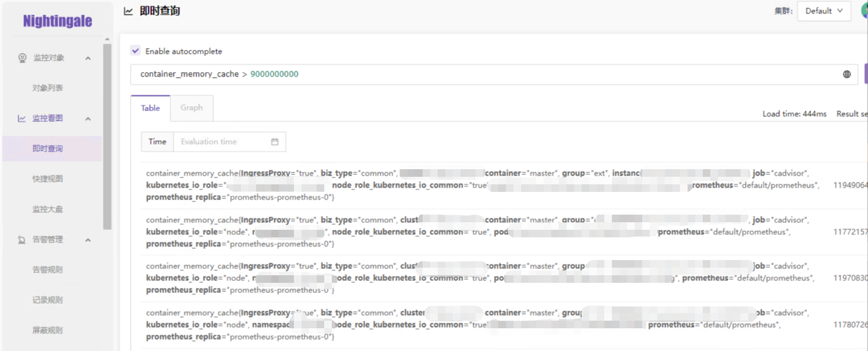Open 屏蔽规则 in the sidebar
Viewport: 868px width, 351px height.
click(48, 331)
